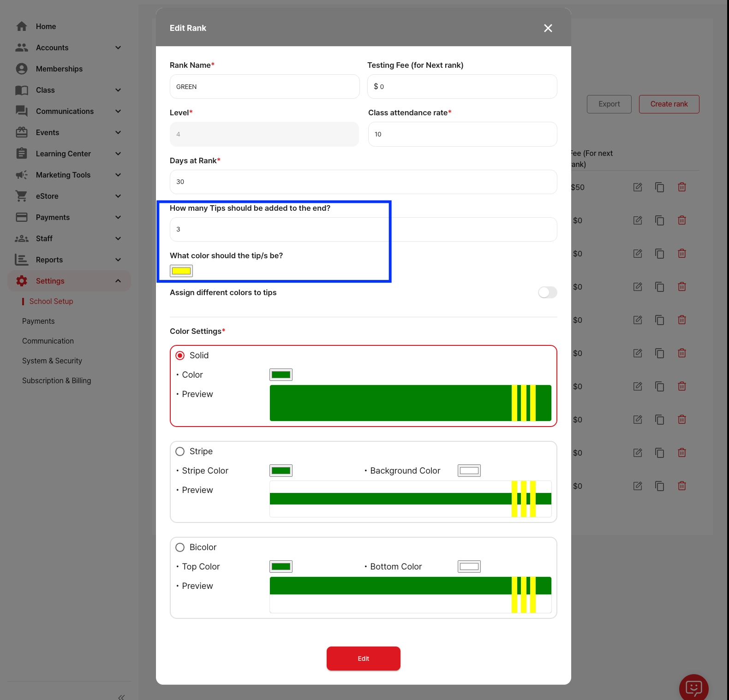This screenshot has height=700, width=729.
Task: Expand the Reports menu chevron
Action: 118,260
